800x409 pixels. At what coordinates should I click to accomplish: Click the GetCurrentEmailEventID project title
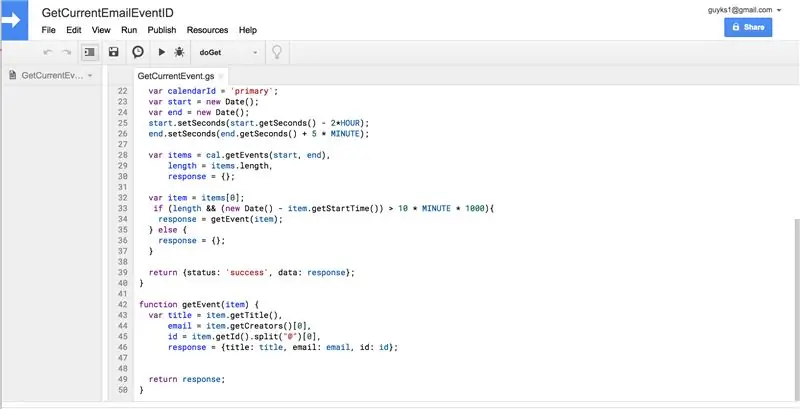pos(108,13)
